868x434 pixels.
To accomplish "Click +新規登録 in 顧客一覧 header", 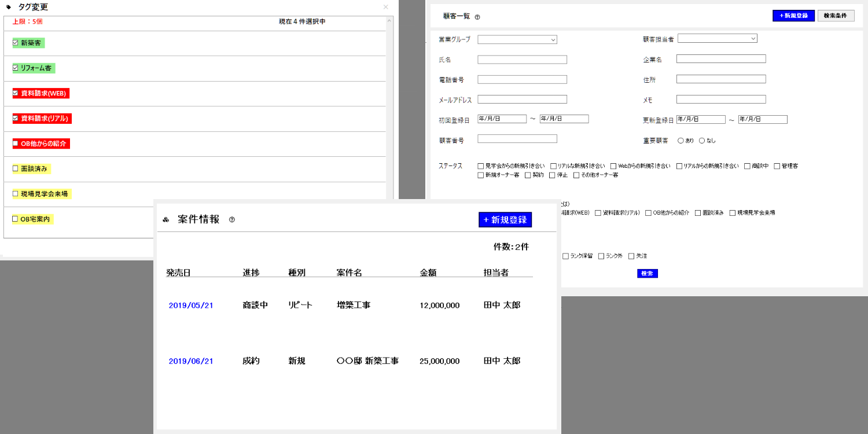I will (793, 16).
